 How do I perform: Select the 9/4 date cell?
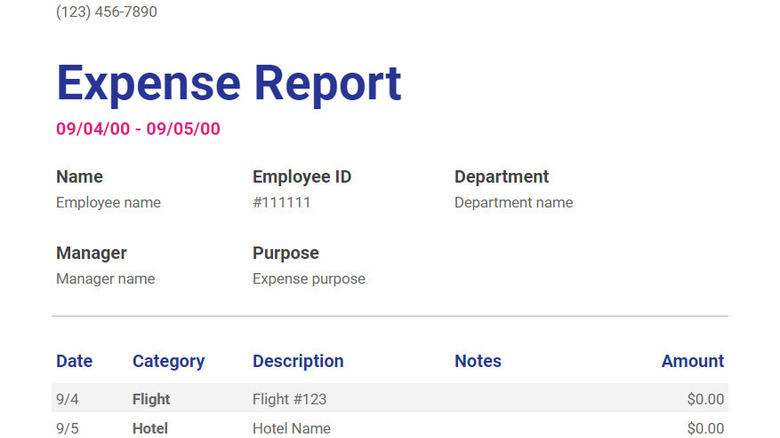click(x=67, y=399)
